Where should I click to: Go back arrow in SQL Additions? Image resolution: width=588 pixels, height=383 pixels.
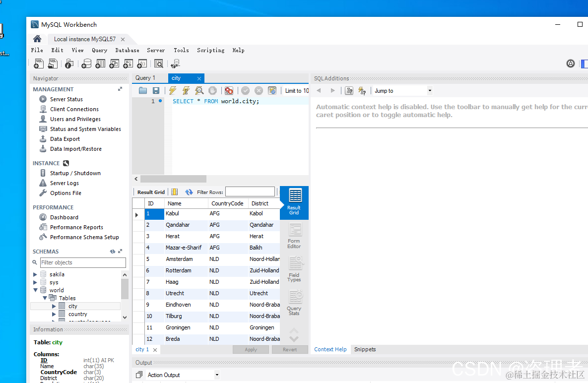[319, 91]
